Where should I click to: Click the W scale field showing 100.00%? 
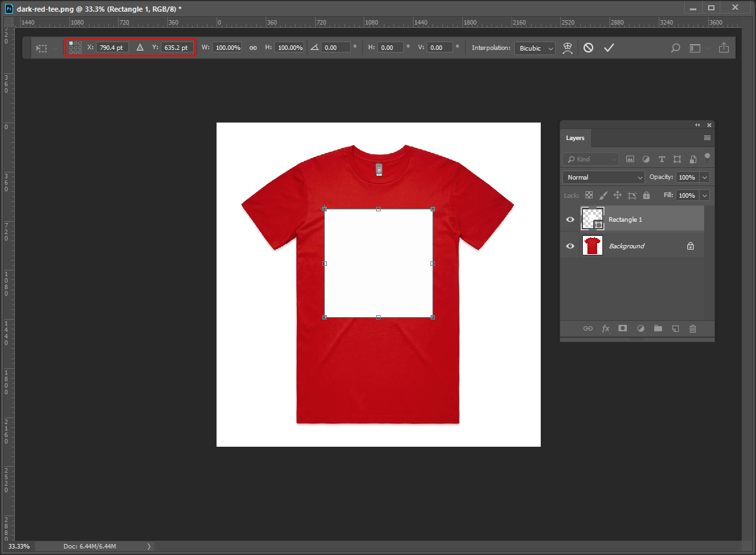coord(227,47)
